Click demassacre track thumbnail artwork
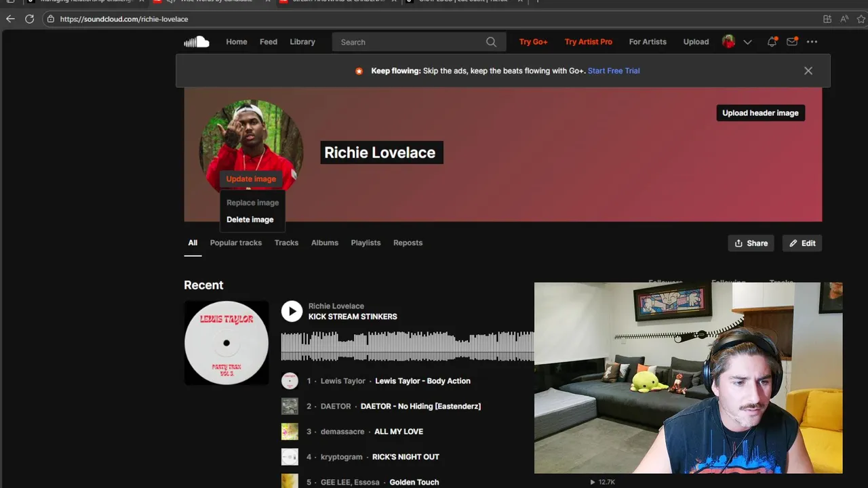 point(290,432)
